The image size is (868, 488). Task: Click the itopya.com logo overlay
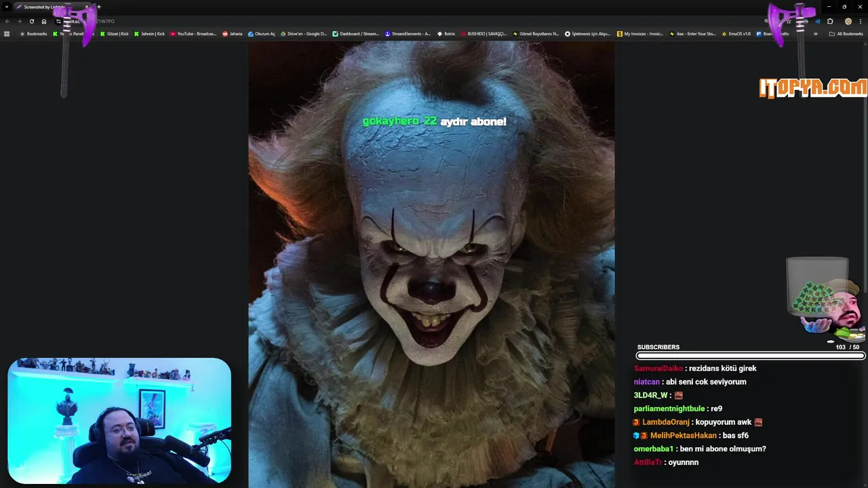click(x=813, y=88)
